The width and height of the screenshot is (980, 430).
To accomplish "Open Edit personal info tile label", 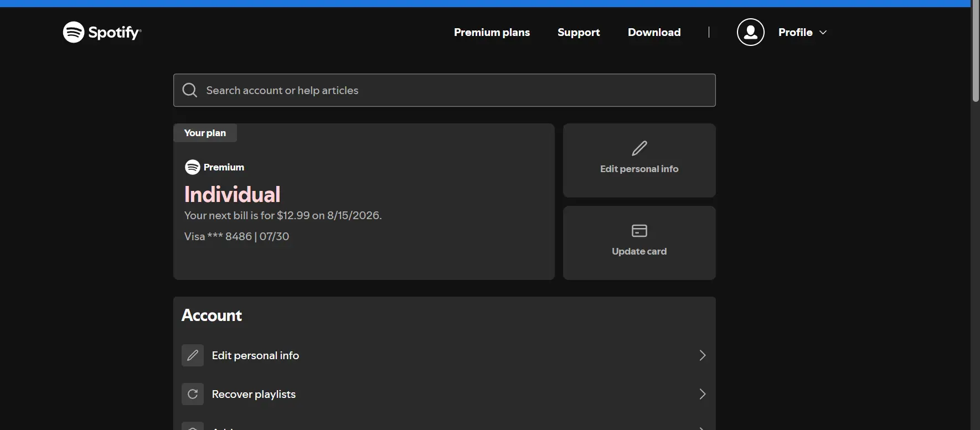I will tap(639, 169).
